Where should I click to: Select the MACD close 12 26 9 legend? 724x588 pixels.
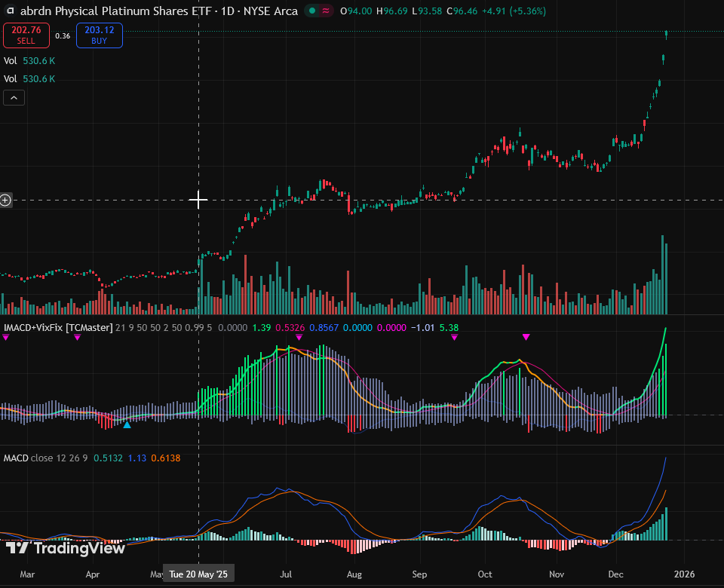(x=46, y=458)
